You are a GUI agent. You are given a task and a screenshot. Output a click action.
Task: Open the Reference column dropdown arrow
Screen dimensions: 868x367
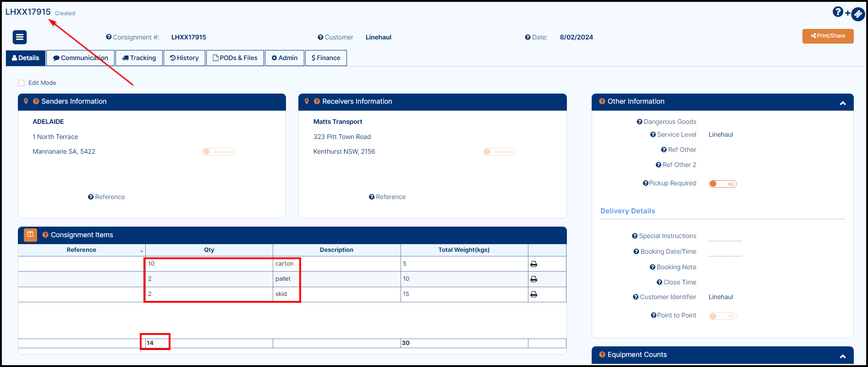click(x=142, y=251)
